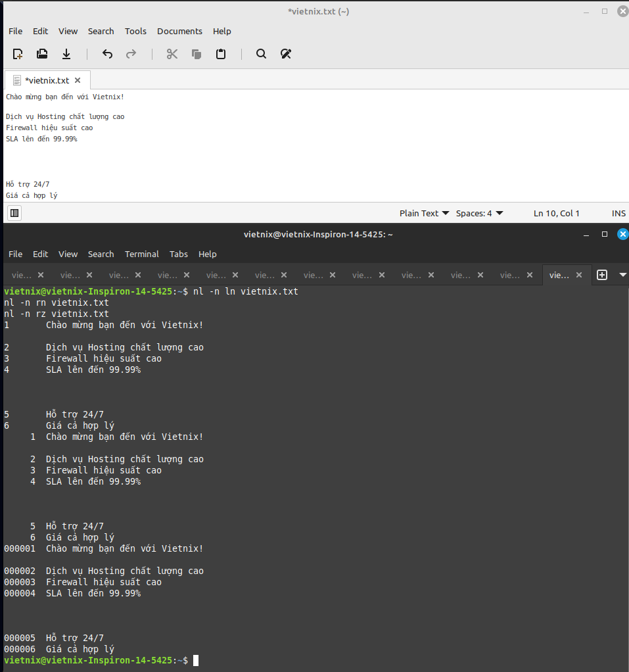The height and width of the screenshot is (672, 629).
Task: Click terminal command 'nl -n ln vietnix.txt'
Action: [246, 291]
